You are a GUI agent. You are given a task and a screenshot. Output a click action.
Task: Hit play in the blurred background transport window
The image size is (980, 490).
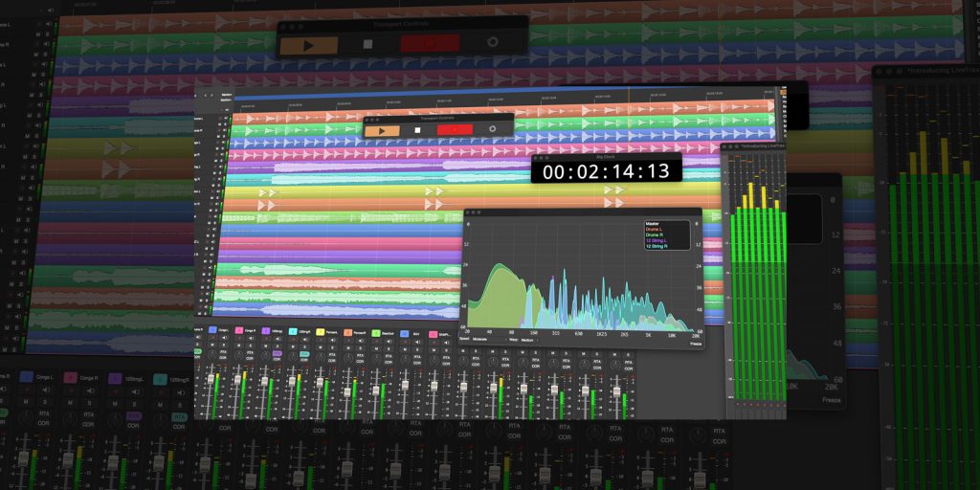309,46
